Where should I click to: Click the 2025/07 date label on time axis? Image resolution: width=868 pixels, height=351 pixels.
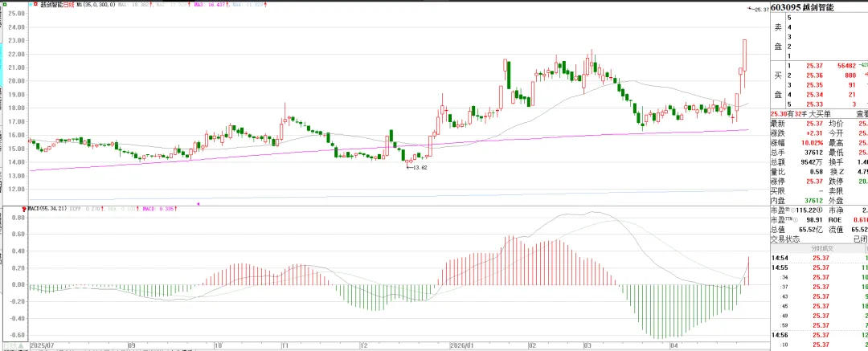coord(40,344)
